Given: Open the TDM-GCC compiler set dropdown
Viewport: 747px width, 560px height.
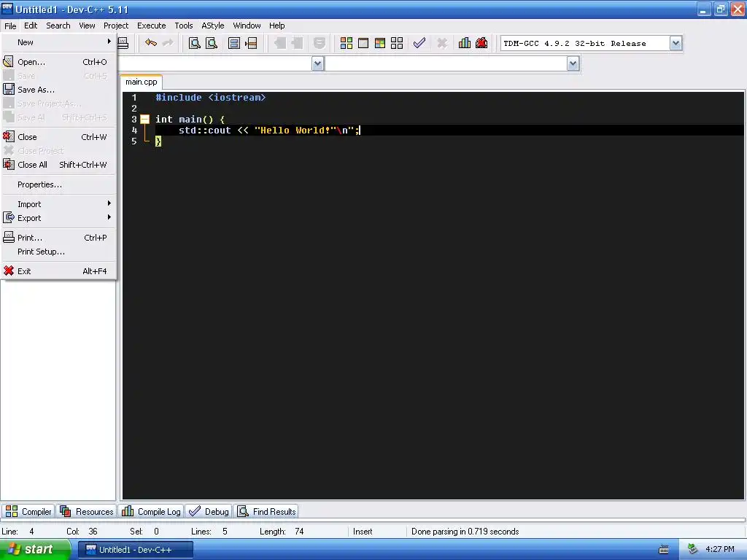Looking at the screenshot, I should (676, 43).
